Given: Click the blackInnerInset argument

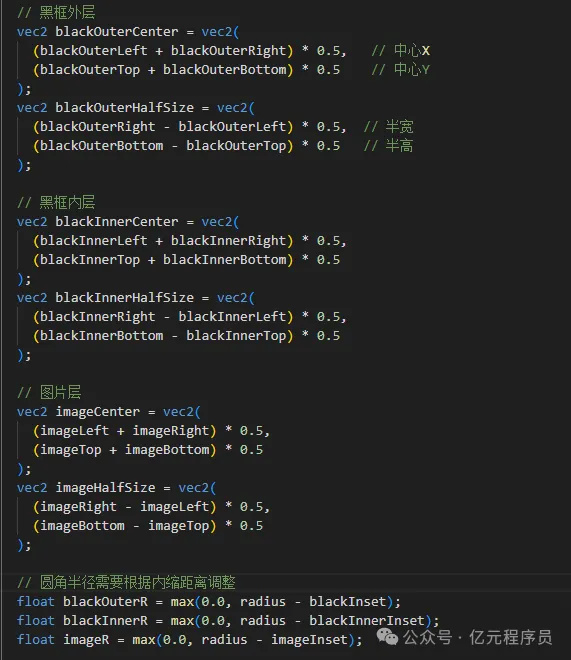Looking at the screenshot, I should (367, 620).
